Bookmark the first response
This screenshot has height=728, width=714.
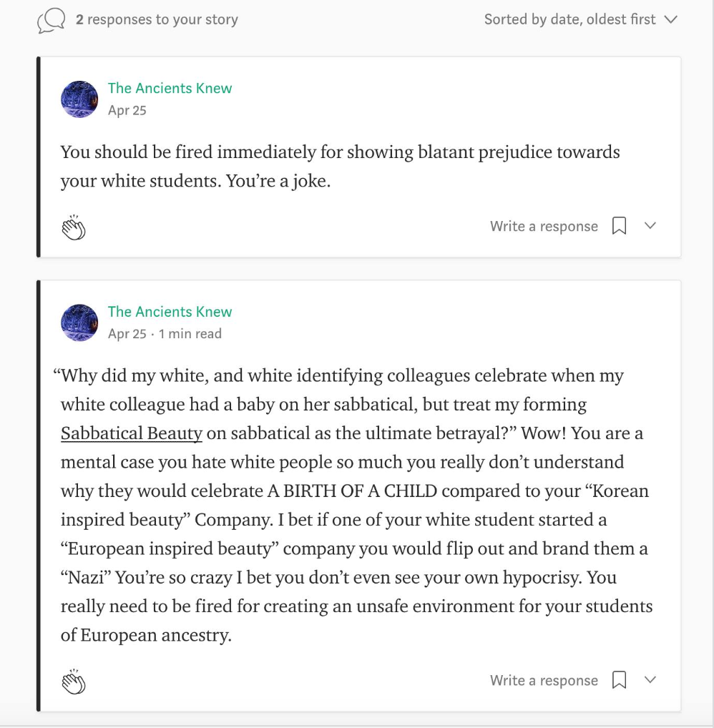pyautogui.click(x=620, y=226)
